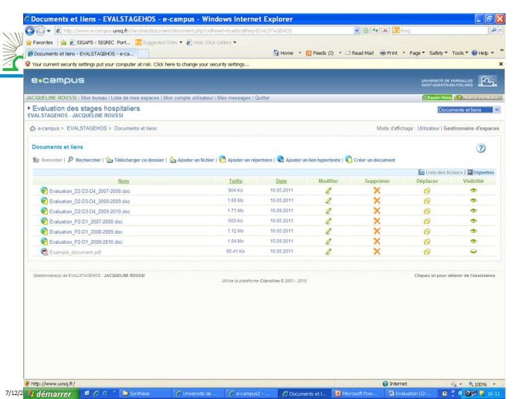Open the zoom level 100% dropdown

(x=494, y=384)
